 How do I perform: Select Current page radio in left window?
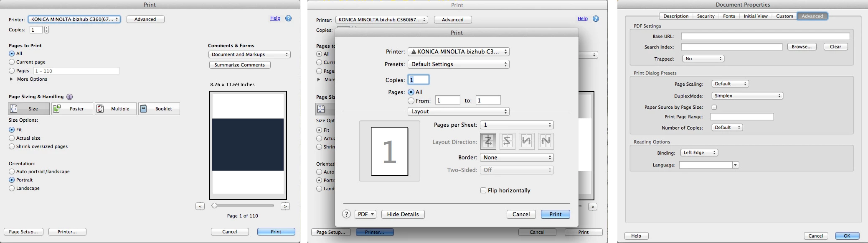tap(12, 62)
